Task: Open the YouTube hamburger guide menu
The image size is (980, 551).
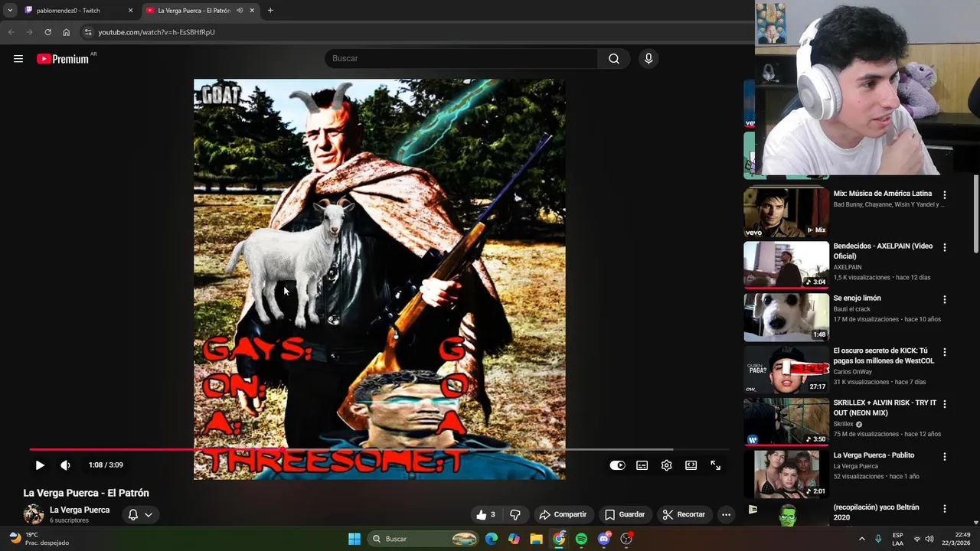Action: point(18,59)
